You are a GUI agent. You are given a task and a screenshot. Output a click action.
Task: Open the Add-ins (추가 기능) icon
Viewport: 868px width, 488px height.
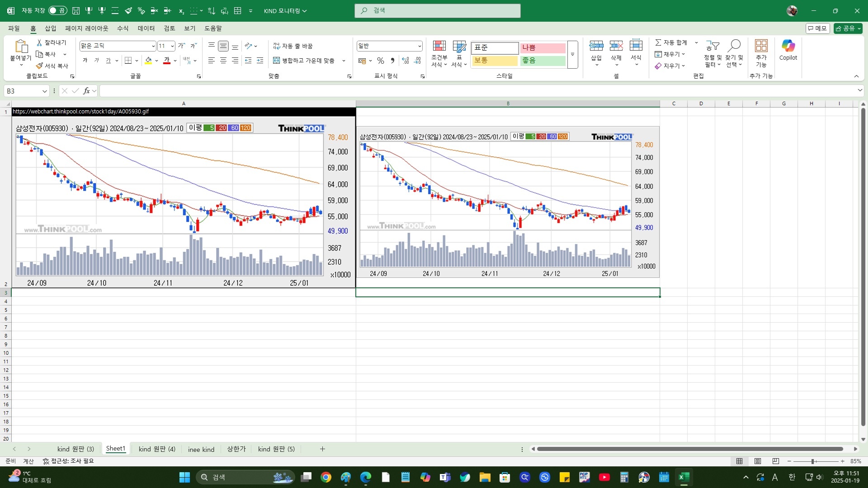761,46
